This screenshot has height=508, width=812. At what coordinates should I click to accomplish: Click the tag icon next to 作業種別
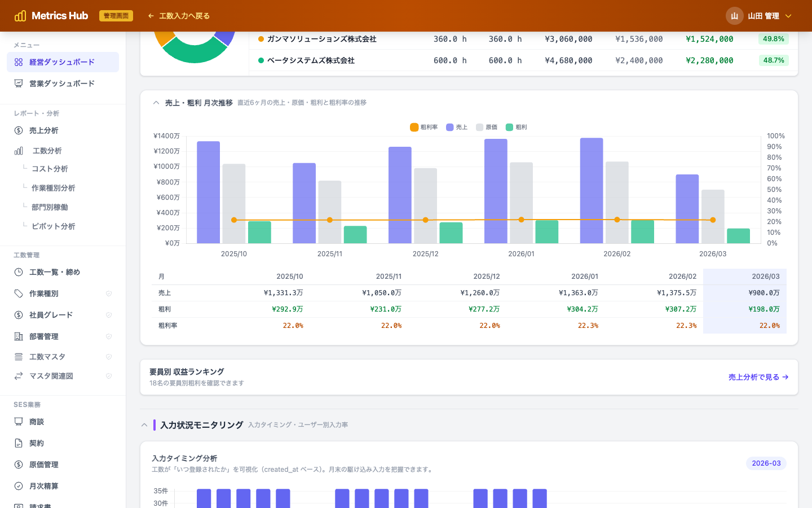pos(19,294)
